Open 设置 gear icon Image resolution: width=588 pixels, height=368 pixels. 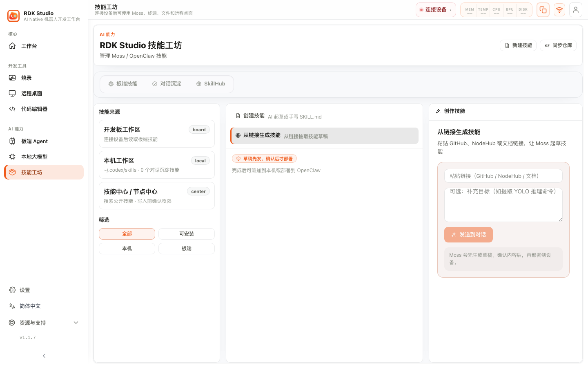click(12, 290)
